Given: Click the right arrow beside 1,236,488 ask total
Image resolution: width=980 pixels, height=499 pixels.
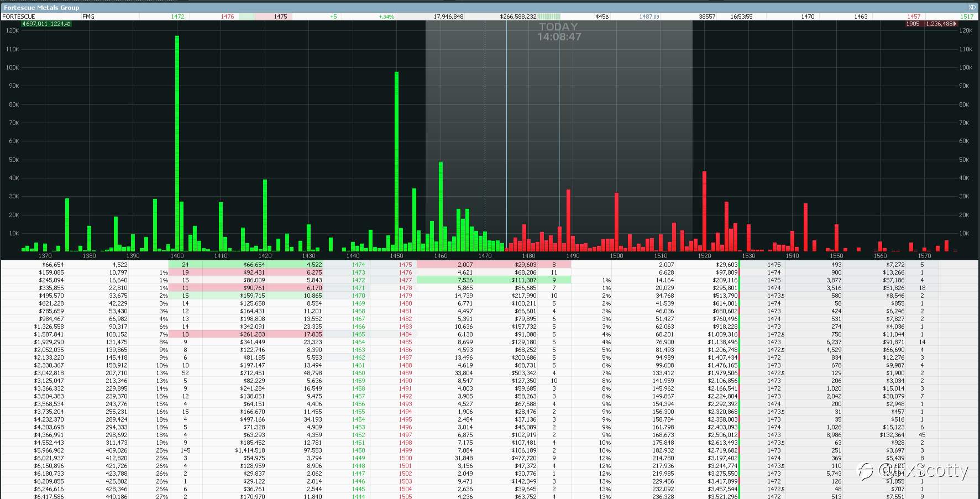Looking at the screenshot, I should (x=955, y=24).
